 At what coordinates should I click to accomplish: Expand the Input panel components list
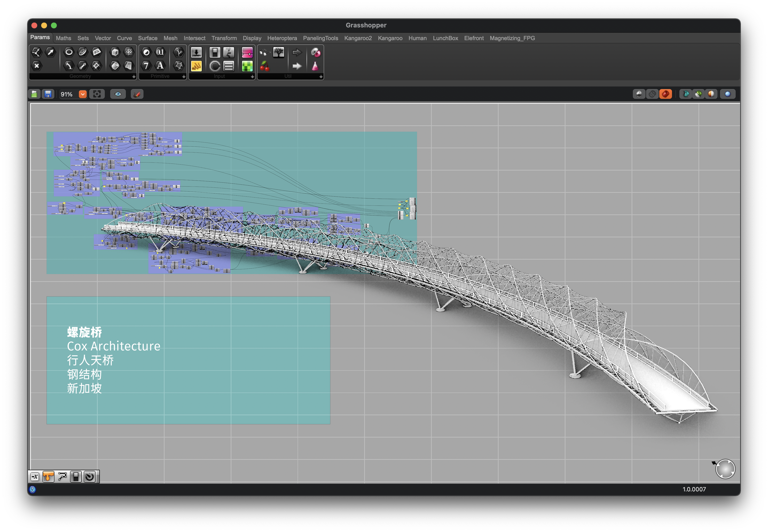click(252, 77)
